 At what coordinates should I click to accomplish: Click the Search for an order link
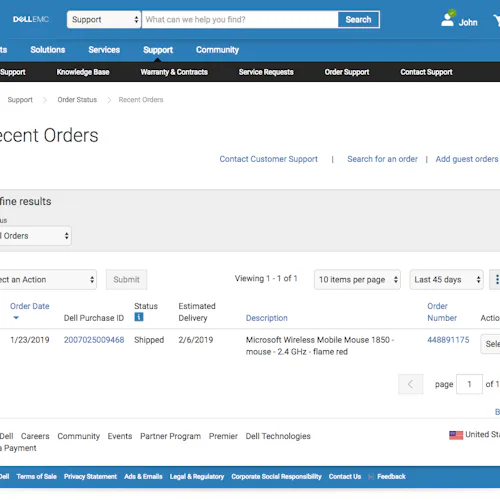[382, 159]
